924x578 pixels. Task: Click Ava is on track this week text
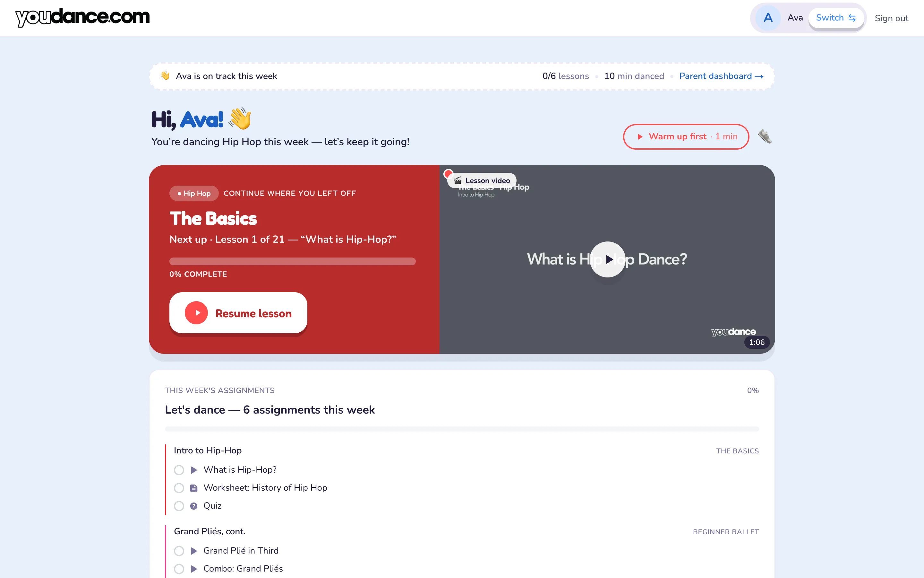[x=227, y=76]
